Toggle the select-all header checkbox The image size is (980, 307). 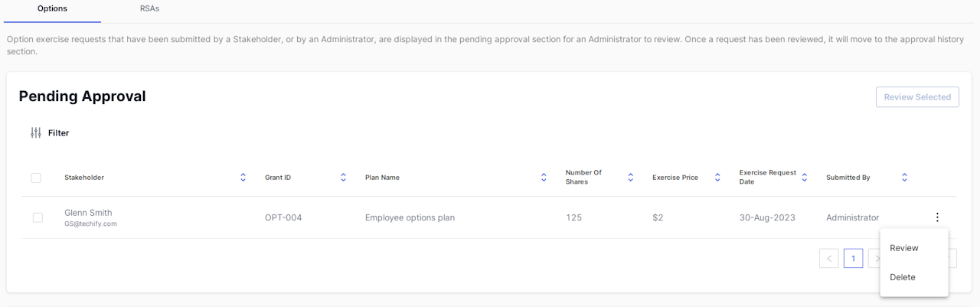(36, 178)
